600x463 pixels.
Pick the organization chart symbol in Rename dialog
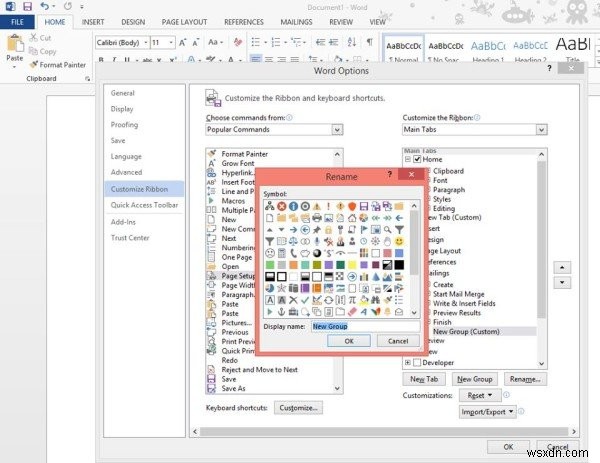[x=270, y=206]
